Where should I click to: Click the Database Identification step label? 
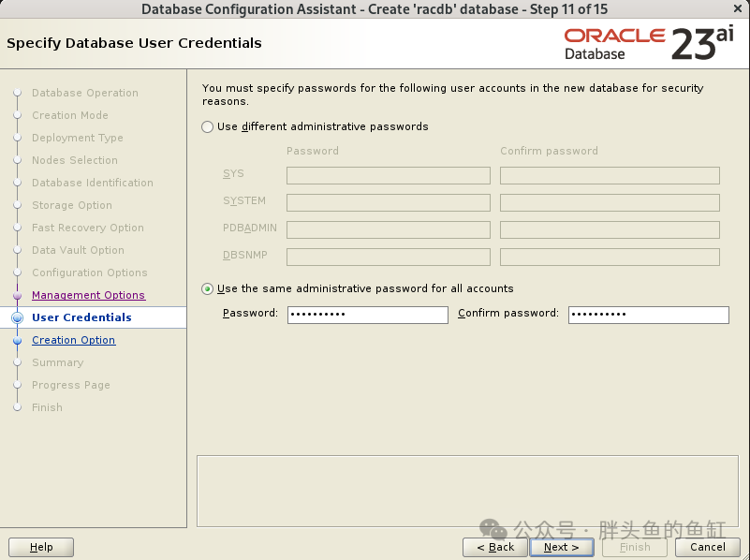click(x=93, y=183)
